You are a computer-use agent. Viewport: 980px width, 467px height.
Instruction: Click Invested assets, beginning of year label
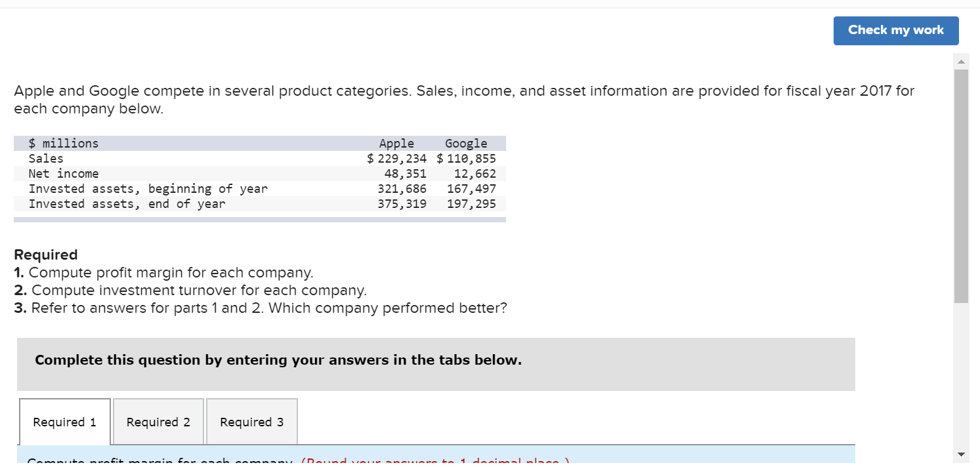(148, 189)
